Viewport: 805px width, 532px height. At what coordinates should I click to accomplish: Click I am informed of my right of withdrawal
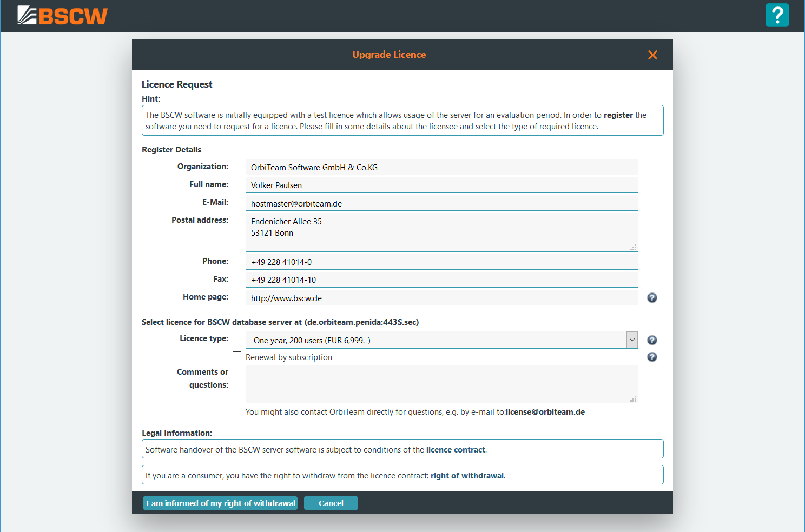[220, 503]
